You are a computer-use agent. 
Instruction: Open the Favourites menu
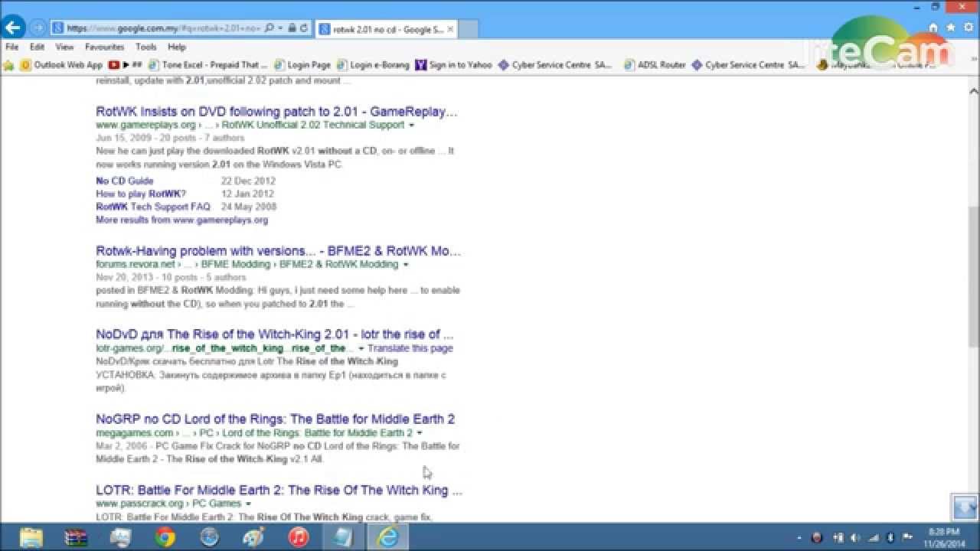104,47
